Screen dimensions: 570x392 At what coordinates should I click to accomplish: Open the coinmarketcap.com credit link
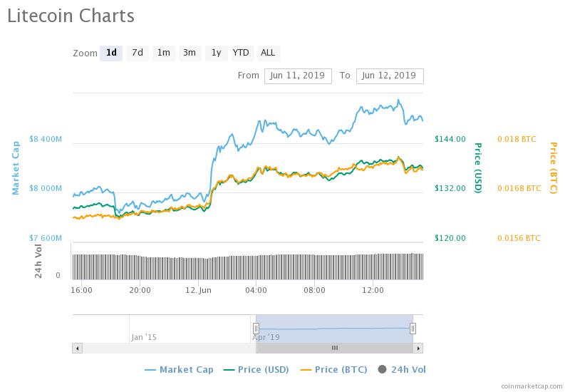coord(532,386)
